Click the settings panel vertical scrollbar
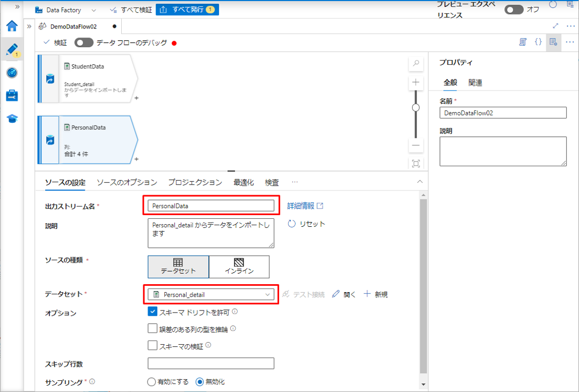Image resolution: width=579 pixels, height=392 pixels. (423, 286)
